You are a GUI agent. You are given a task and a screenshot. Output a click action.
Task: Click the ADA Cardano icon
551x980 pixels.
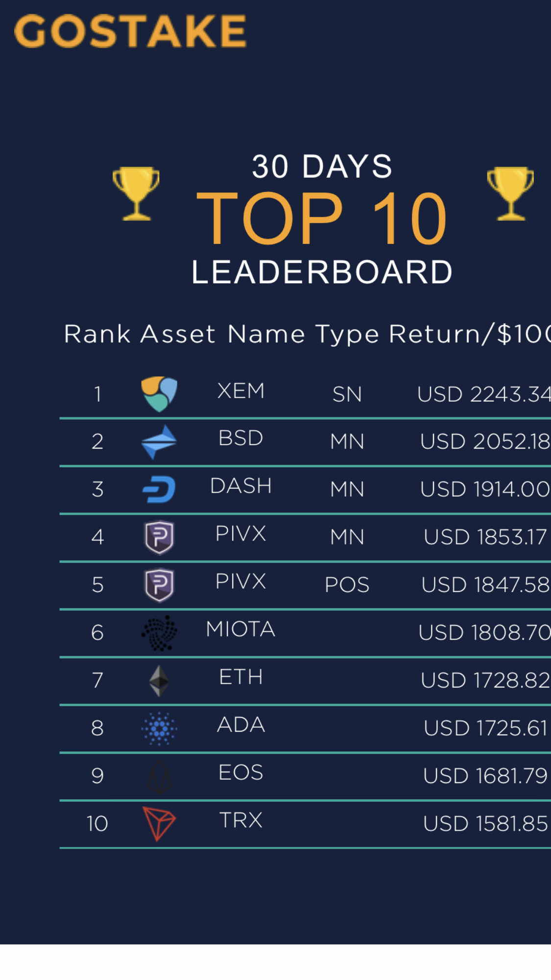[159, 728]
